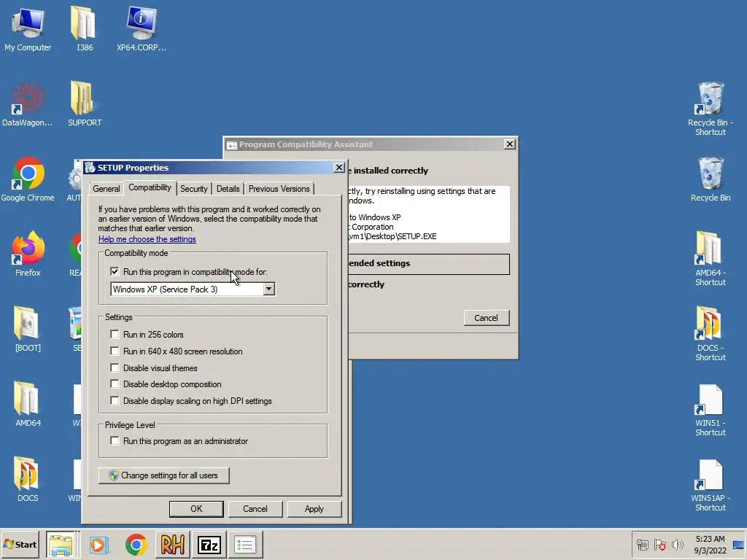Click the SETUP Properties title bar
The width and height of the screenshot is (747, 560).
click(208, 168)
